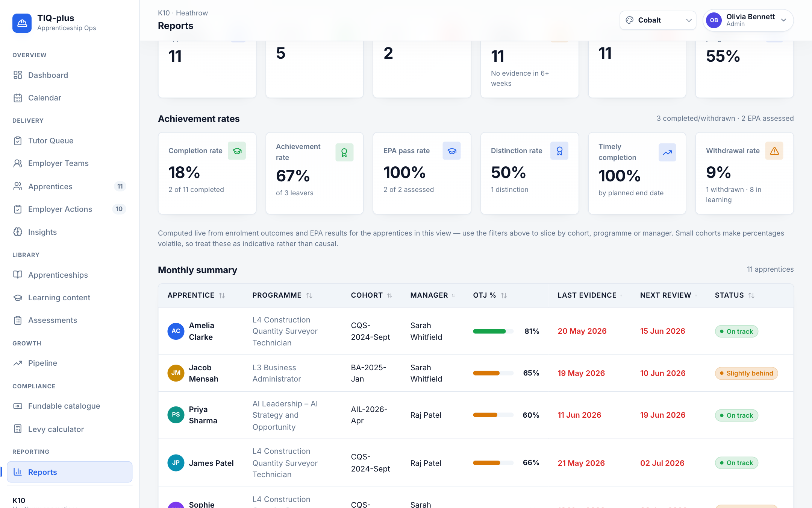Click the Learning content graduation cap icon
The image size is (812, 508).
18,298
